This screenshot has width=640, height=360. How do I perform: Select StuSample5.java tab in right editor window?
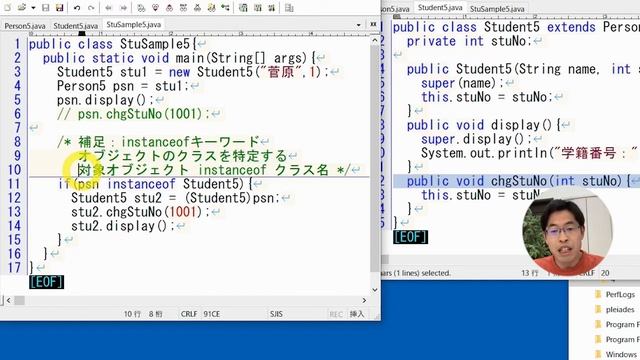[497, 9]
